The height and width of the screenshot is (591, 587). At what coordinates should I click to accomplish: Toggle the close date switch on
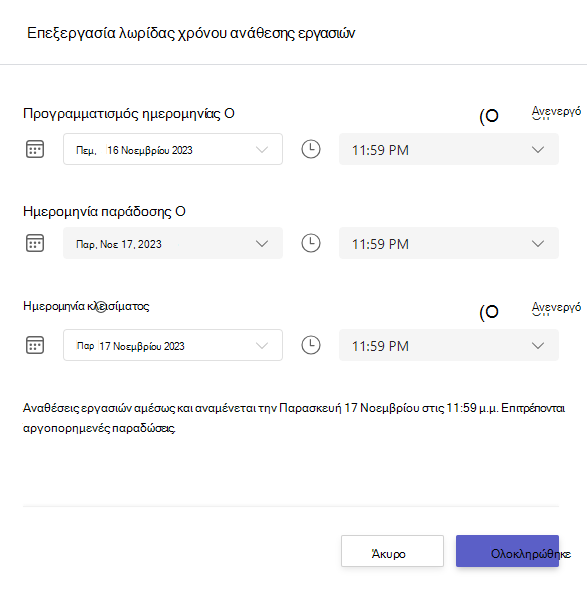pyautogui.click(x=489, y=312)
